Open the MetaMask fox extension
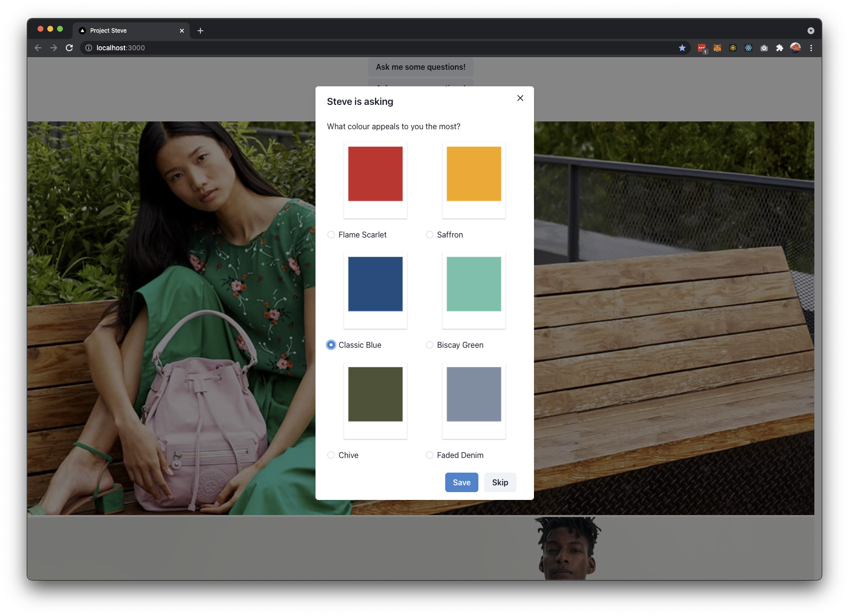The width and height of the screenshot is (849, 616). pos(717,48)
